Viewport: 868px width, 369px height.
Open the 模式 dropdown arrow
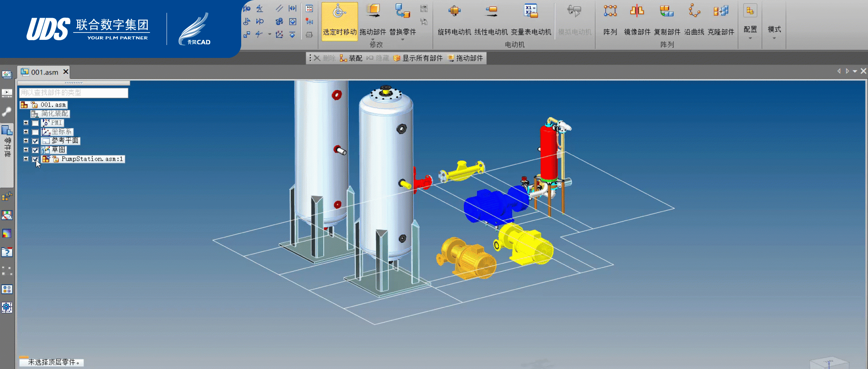[x=774, y=38]
